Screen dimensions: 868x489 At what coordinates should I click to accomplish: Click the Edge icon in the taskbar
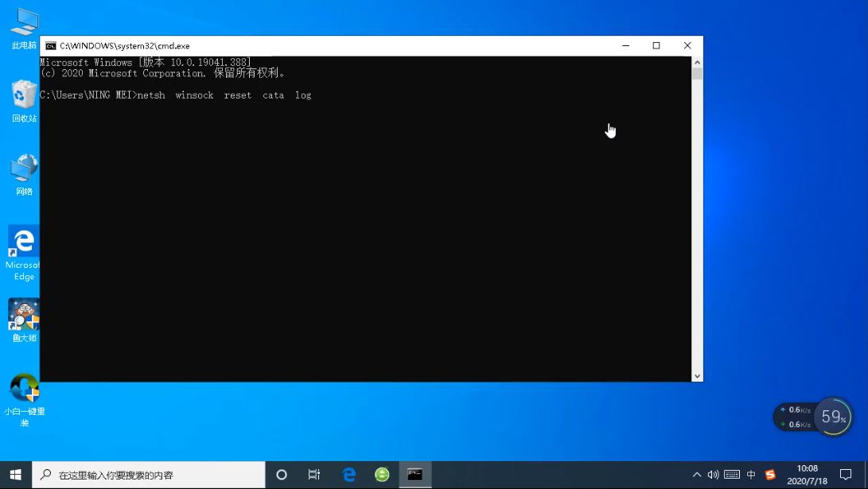pyautogui.click(x=348, y=475)
